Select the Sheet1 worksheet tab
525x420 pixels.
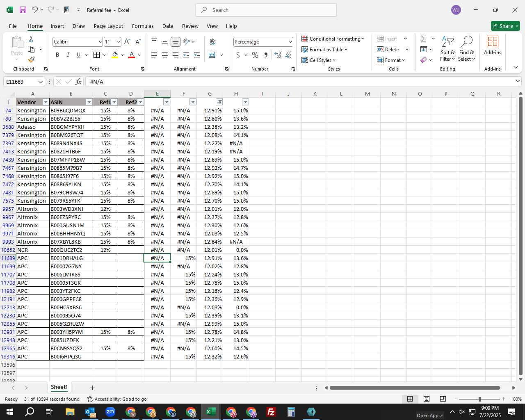click(59, 387)
